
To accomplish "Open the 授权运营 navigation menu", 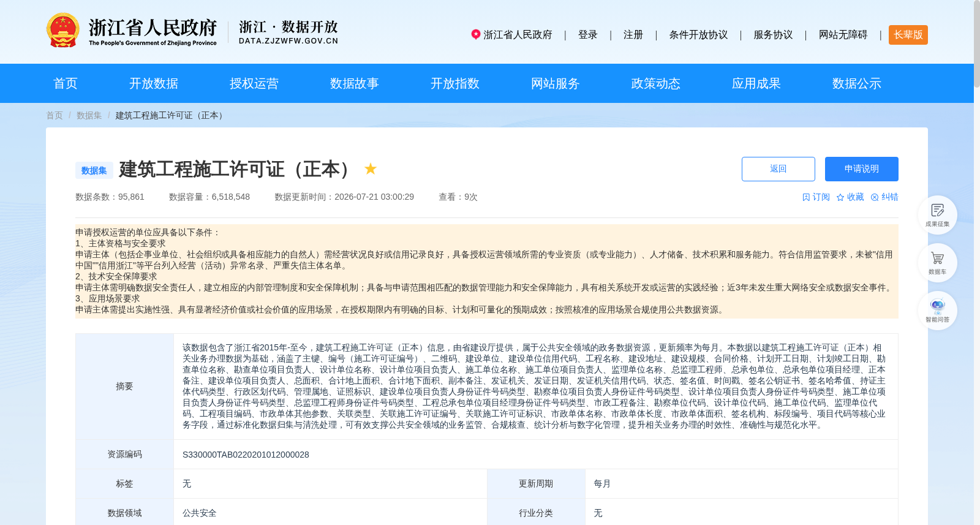I will pos(254,83).
